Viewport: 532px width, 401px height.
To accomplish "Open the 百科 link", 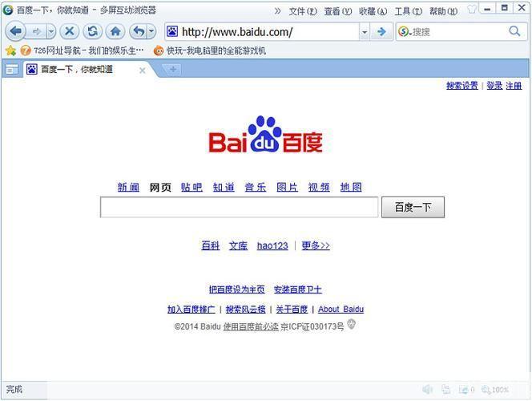I will (x=211, y=245).
